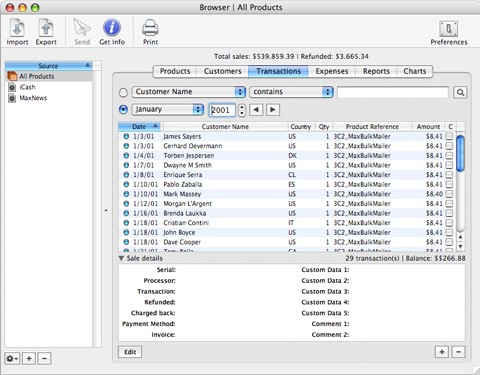The width and height of the screenshot is (480, 375).
Task: Select the MaxNews product icon
Action: pos(12,98)
